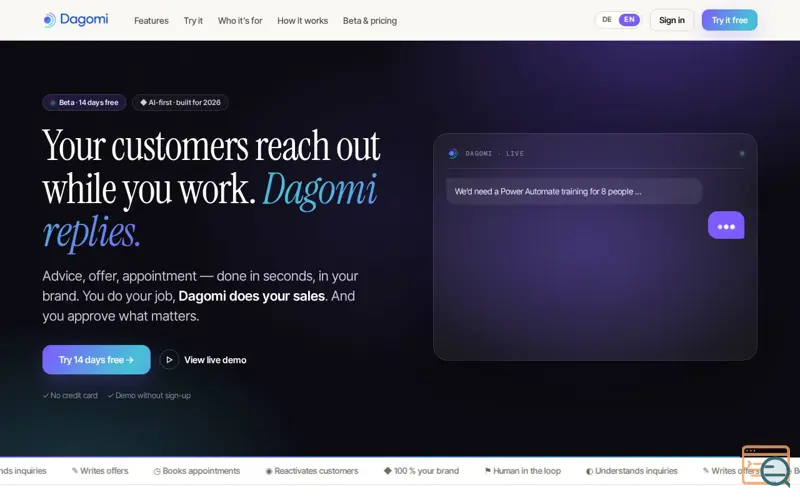Switch language to EN

point(629,20)
